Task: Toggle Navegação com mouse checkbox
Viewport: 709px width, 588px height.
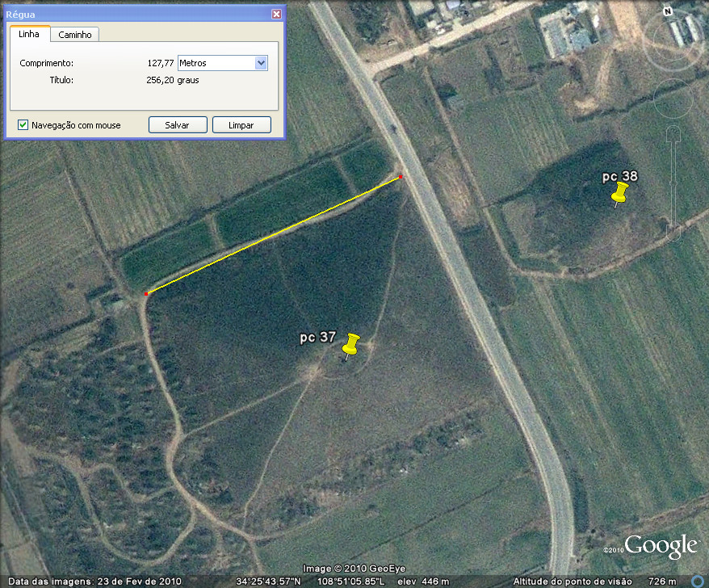Action: [x=23, y=125]
